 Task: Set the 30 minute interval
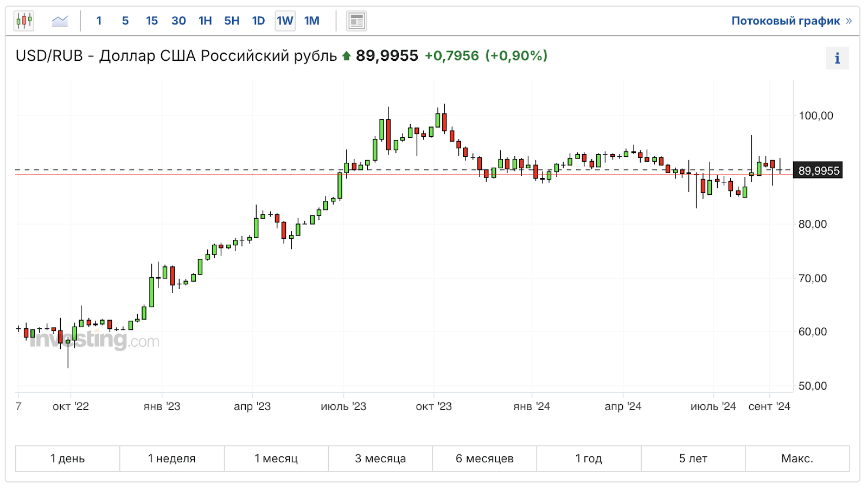(x=178, y=21)
